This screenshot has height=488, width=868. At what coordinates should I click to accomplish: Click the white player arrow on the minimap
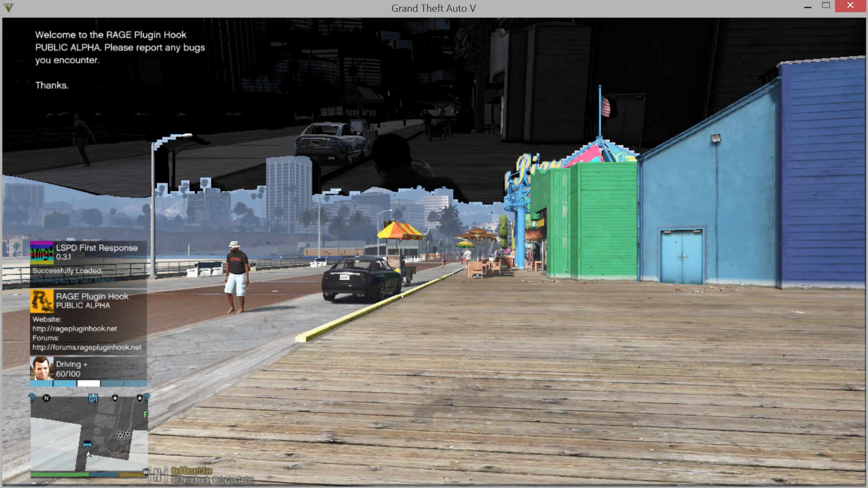tap(89, 454)
